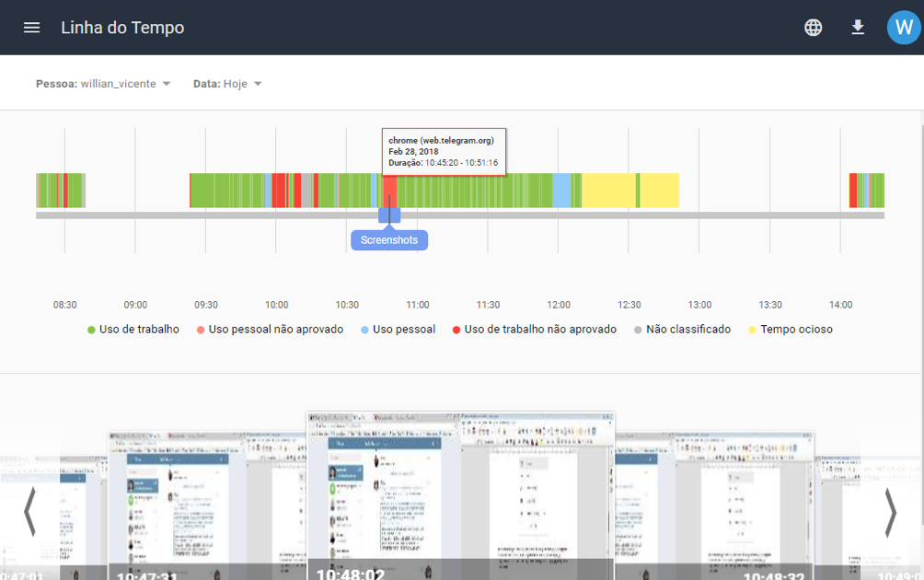Image resolution: width=924 pixels, height=580 pixels.
Task: Toggle Uso de trabalho não aprovado legend
Action: [534, 330]
